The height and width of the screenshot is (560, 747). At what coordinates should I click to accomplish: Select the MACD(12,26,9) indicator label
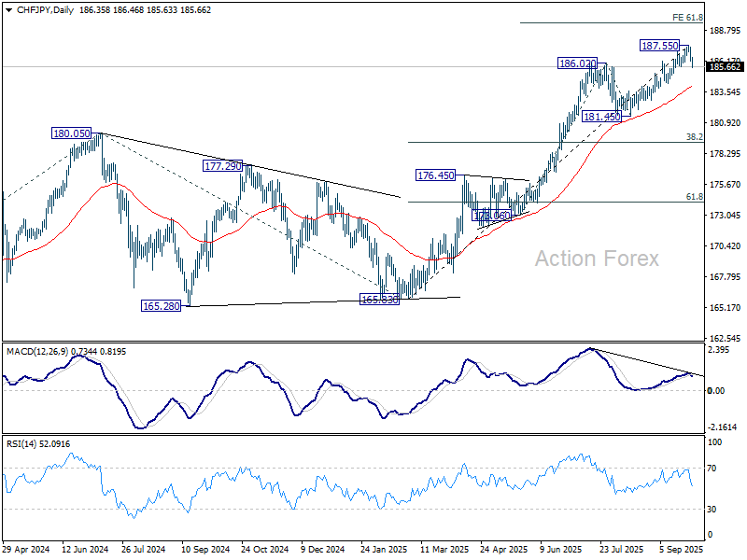37,352
